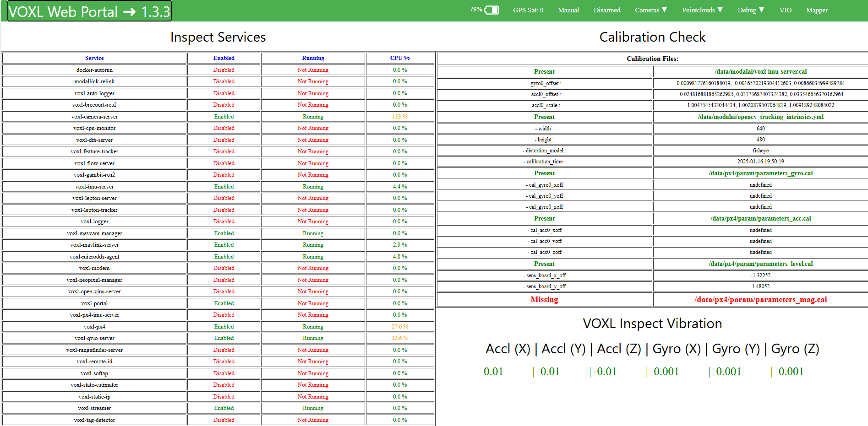Sort services by Enabled column header
Image resolution: width=868 pixels, height=426 pixels.
click(x=224, y=58)
